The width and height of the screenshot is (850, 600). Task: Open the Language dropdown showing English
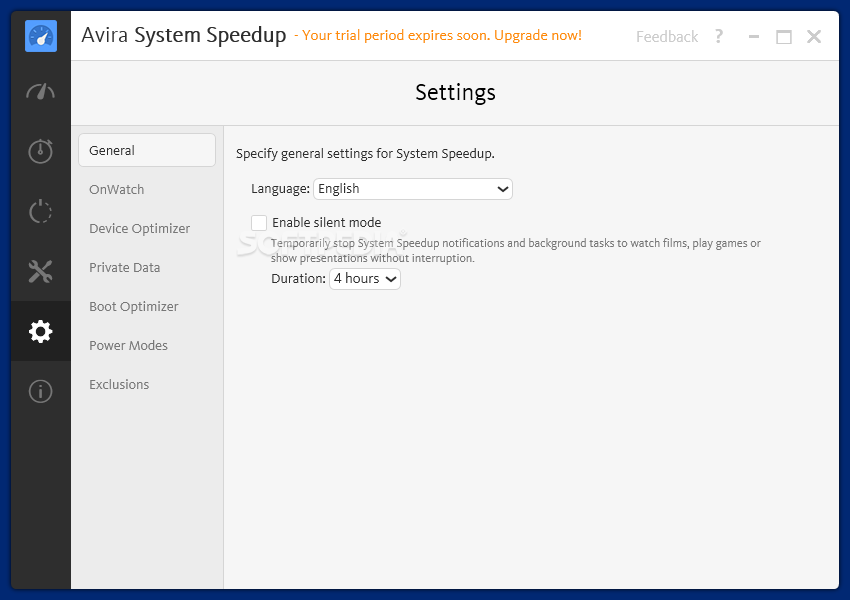pos(413,189)
